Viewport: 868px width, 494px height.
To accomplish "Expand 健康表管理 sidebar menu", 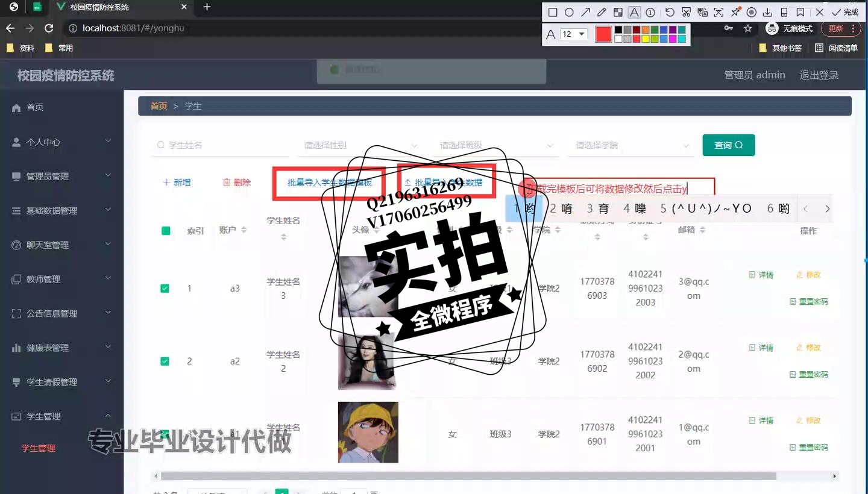I will (61, 348).
